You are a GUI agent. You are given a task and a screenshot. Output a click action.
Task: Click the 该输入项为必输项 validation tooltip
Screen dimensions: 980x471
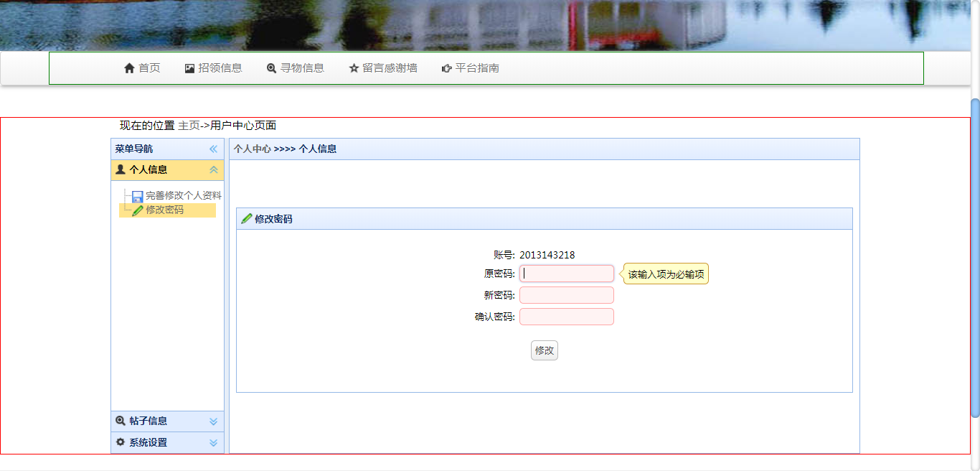coord(666,274)
